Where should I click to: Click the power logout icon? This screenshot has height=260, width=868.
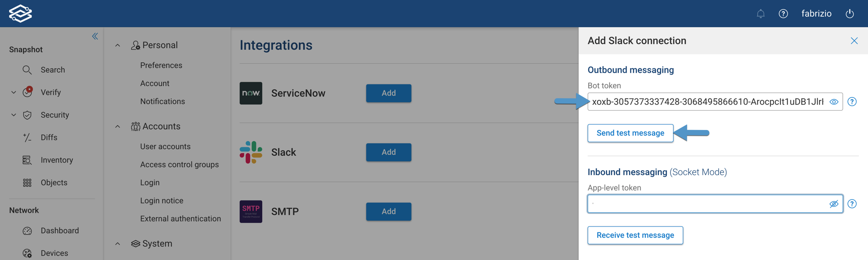[849, 14]
